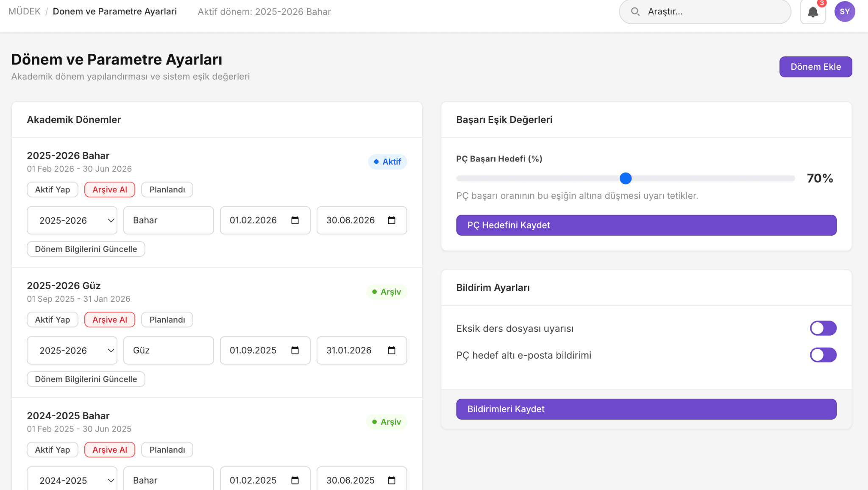This screenshot has width=868, height=490.
Task: Click the Aktif status badge
Action: point(387,162)
